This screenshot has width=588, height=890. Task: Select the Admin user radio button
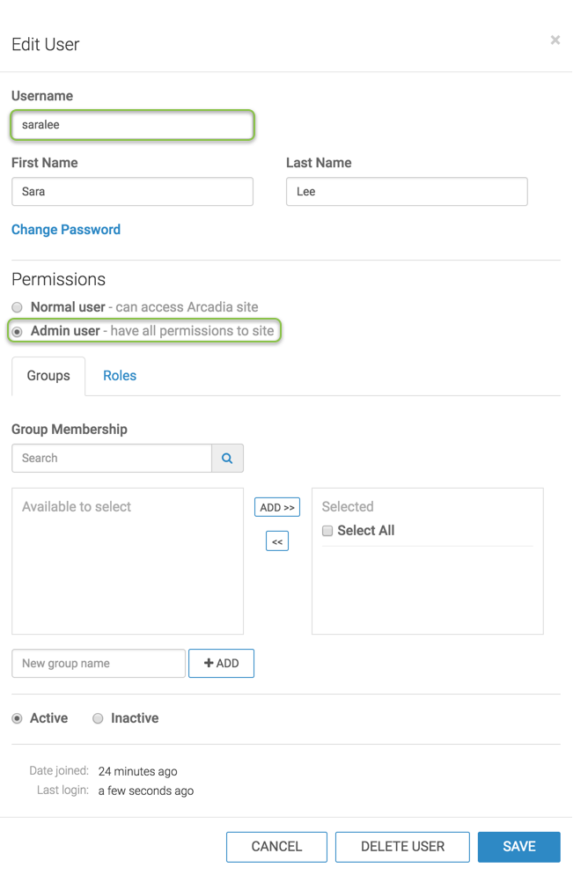(x=17, y=332)
